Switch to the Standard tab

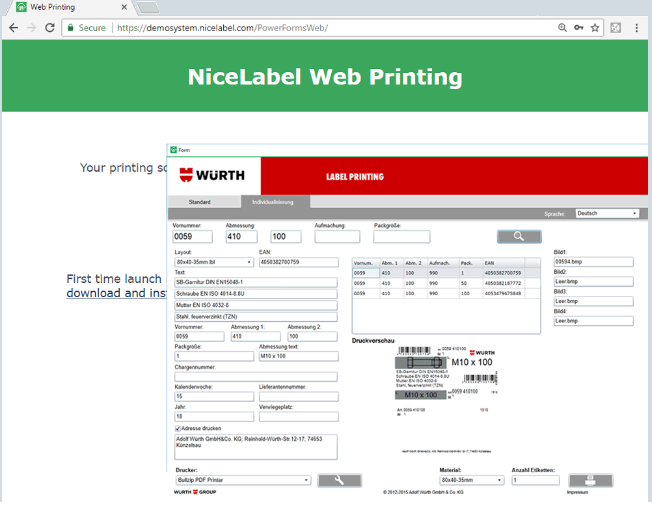pyautogui.click(x=200, y=202)
